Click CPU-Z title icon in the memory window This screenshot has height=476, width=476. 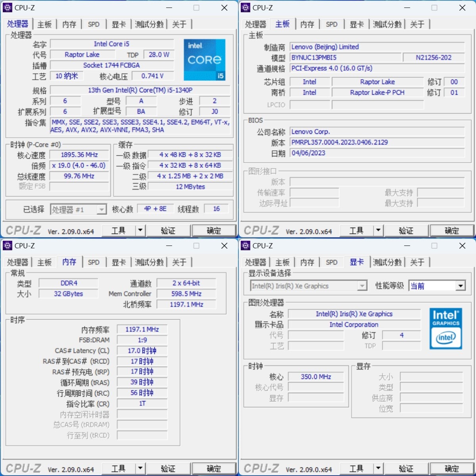(8, 246)
